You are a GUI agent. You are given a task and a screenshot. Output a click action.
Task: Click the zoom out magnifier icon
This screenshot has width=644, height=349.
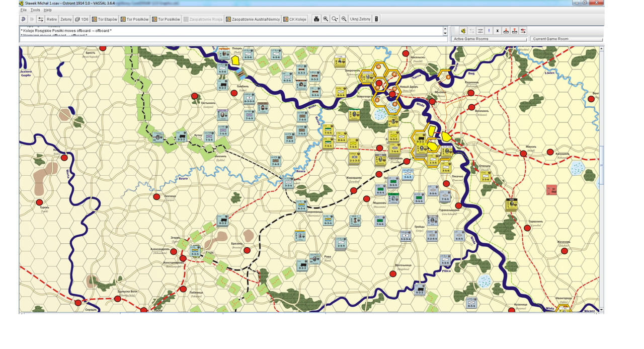[344, 19]
